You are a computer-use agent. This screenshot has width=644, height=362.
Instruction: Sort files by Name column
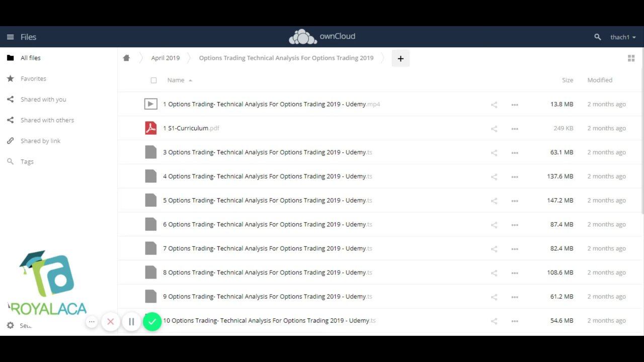[176, 80]
